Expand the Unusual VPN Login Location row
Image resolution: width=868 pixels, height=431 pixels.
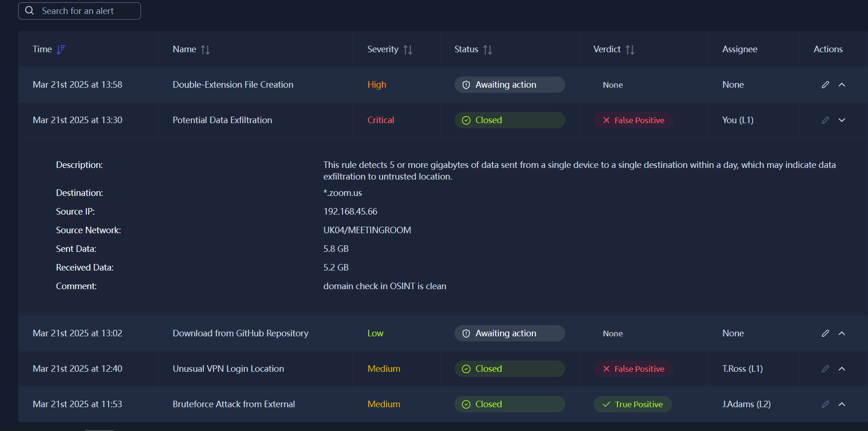pyautogui.click(x=842, y=368)
